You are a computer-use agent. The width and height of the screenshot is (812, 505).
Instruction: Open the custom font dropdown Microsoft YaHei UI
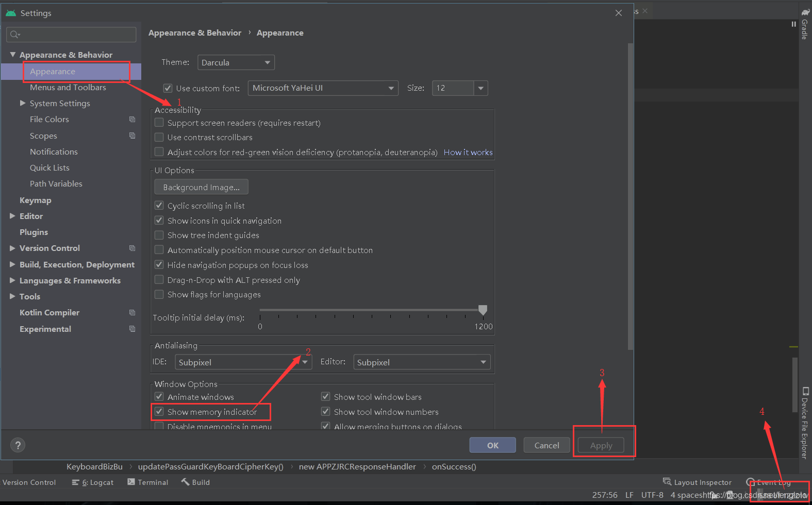[323, 88]
